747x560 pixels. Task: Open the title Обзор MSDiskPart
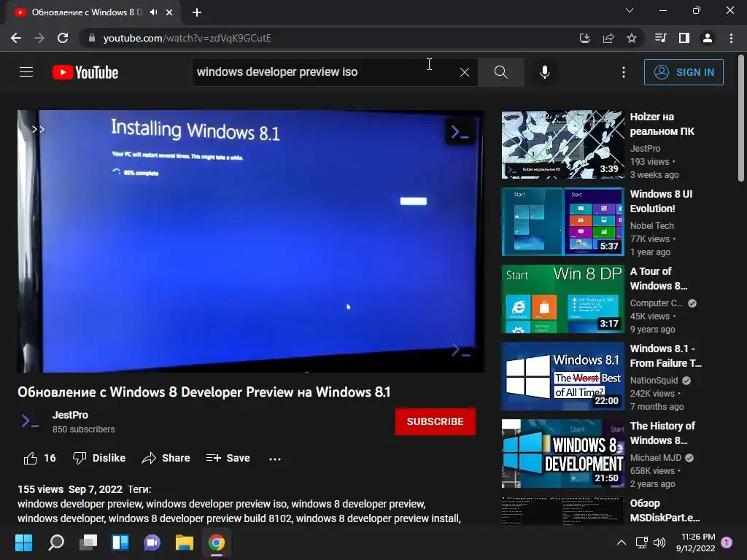click(x=665, y=510)
